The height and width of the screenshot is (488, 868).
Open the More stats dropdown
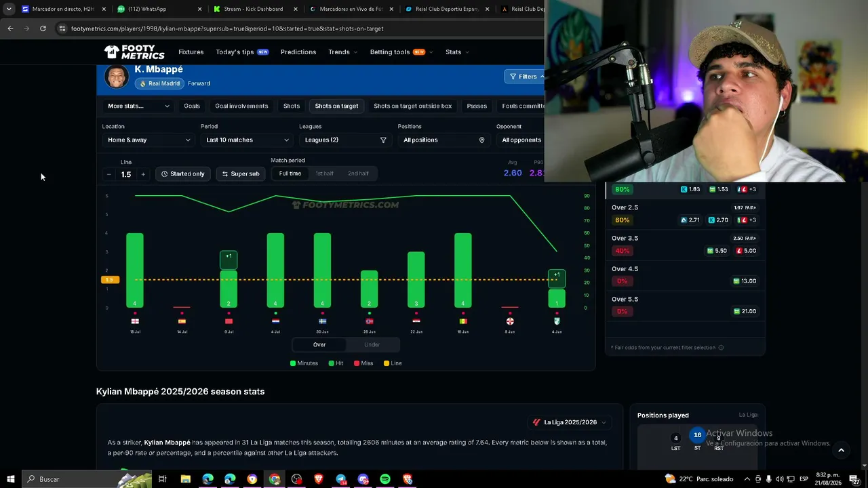click(x=139, y=106)
